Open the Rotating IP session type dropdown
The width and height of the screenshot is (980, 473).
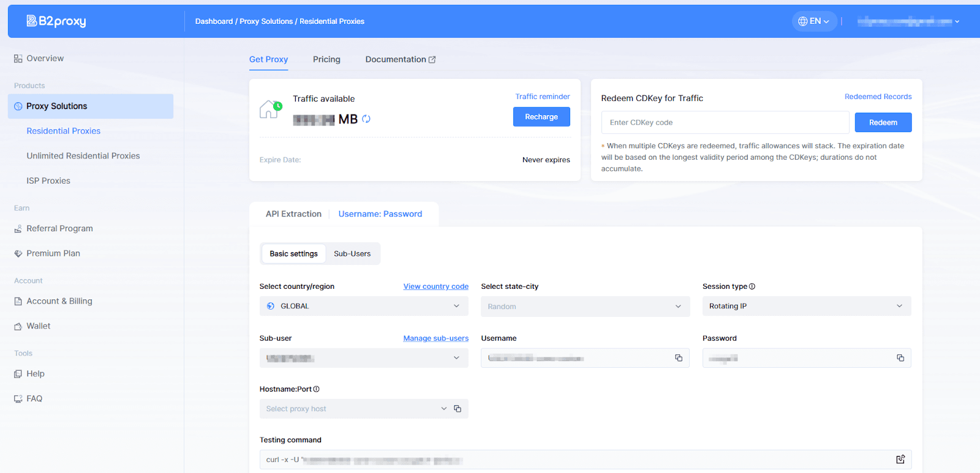(x=806, y=306)
